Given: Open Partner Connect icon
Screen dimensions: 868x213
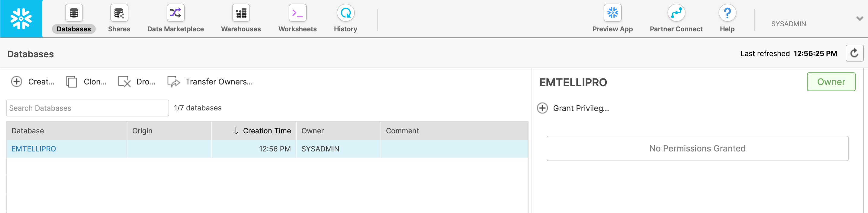Looking at the screenshot, I should tap(676, 13).
